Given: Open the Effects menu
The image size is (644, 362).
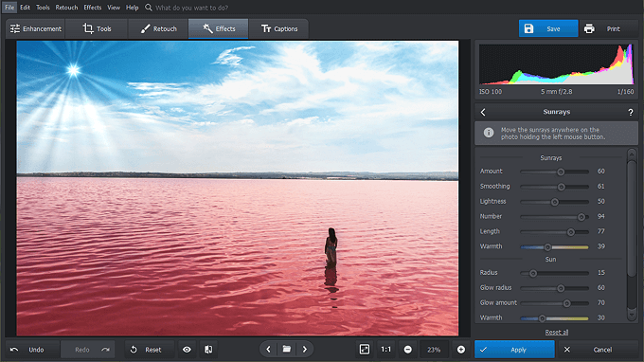Looking at the screenshot, I should 93,8.
